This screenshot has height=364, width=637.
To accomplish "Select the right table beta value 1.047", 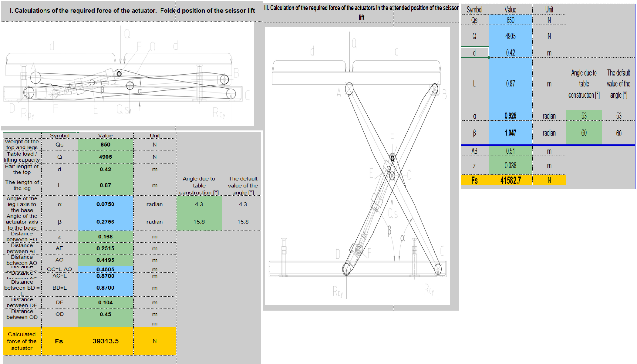I will click(x=510, y=133).
